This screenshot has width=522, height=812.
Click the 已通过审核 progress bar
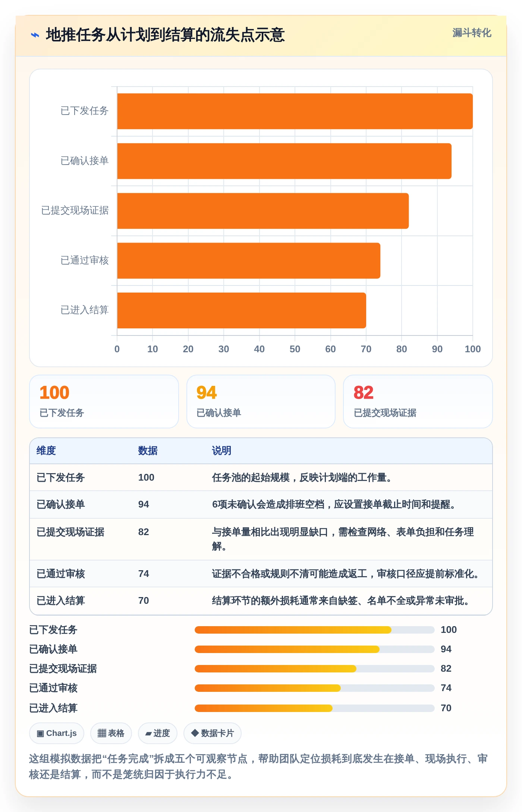click(314, 688)
